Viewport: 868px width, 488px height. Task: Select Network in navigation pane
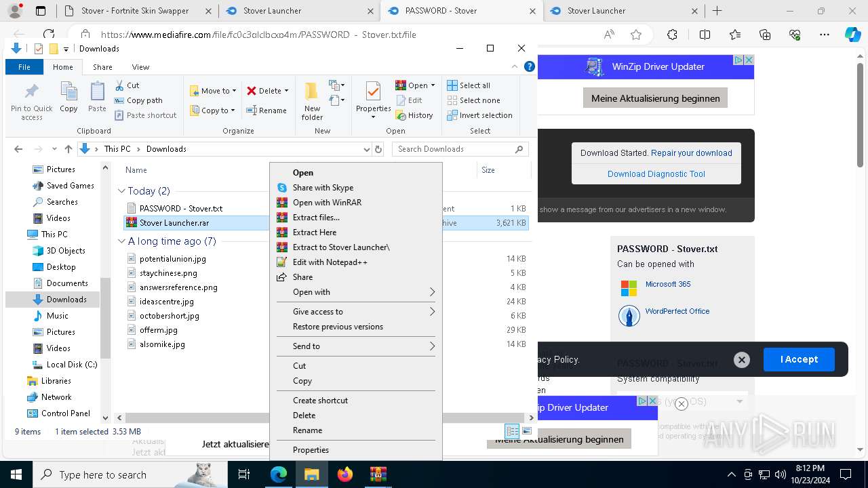point(56,397)
